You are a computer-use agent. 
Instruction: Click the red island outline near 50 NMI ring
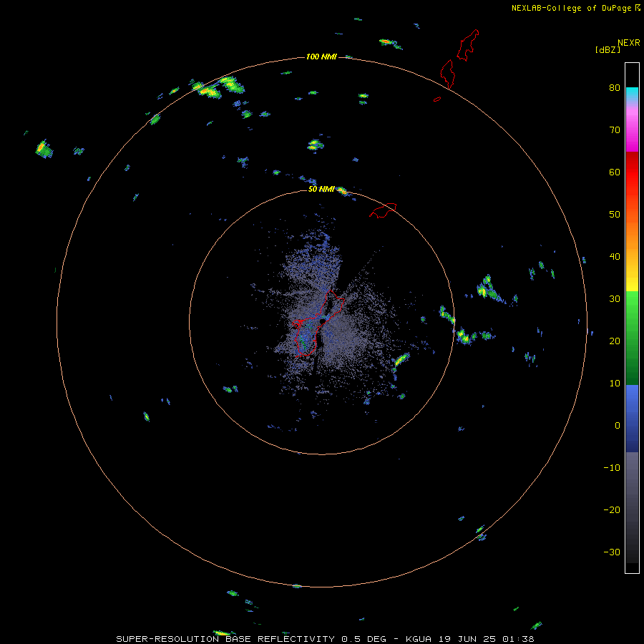click(383, 210)
